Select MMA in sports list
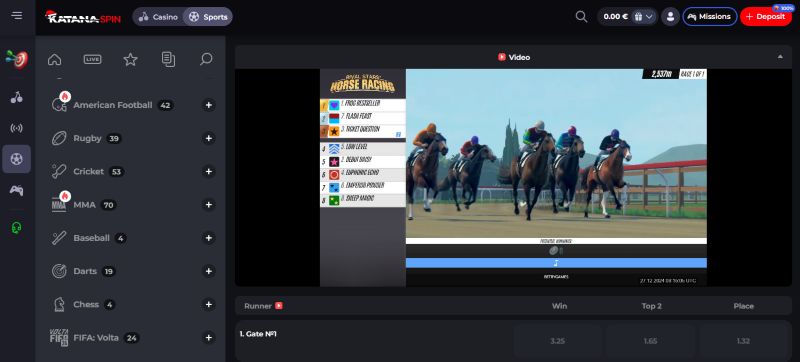The height and width of the screenshot is (362, 800). (x=85, y=205)
